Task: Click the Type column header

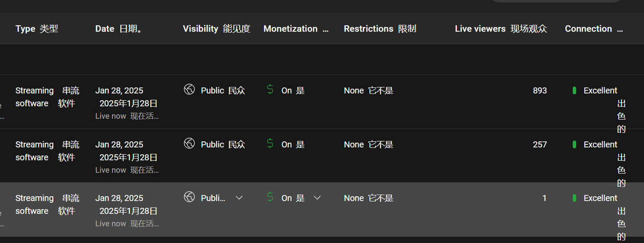Action: [x=37, y=29]
